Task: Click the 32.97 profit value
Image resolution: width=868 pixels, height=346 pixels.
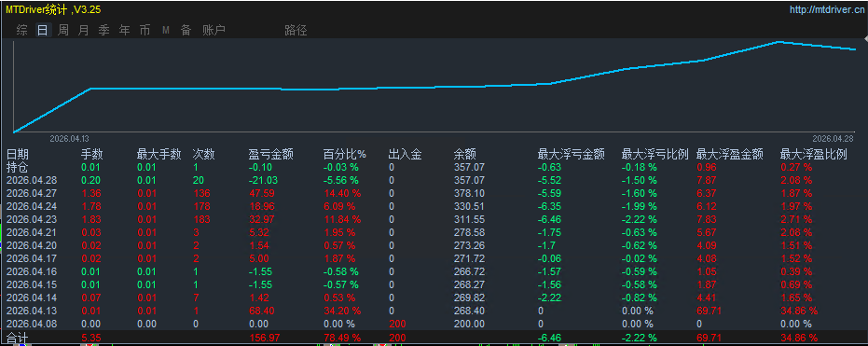Action: click(x=261, y=219)
